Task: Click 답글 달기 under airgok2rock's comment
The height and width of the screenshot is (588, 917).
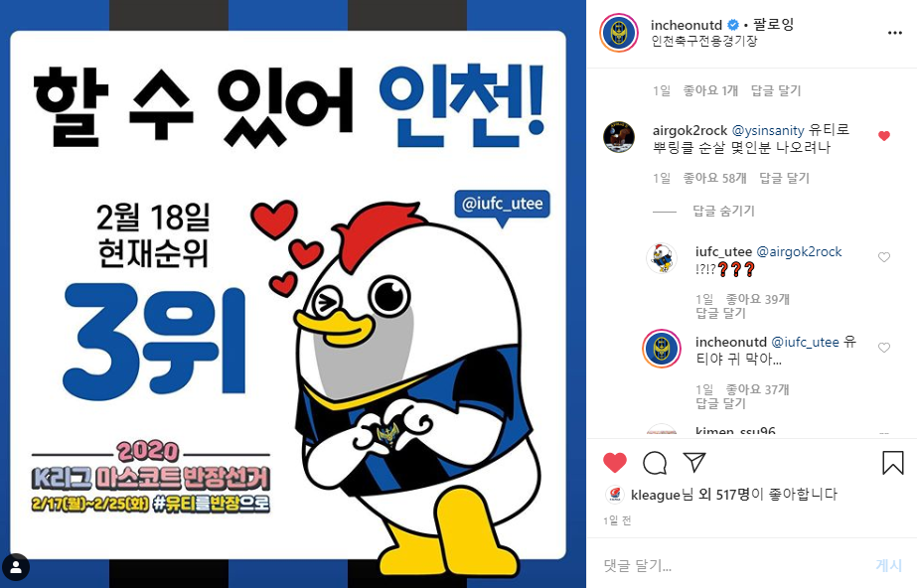Action: click(784, 178)
